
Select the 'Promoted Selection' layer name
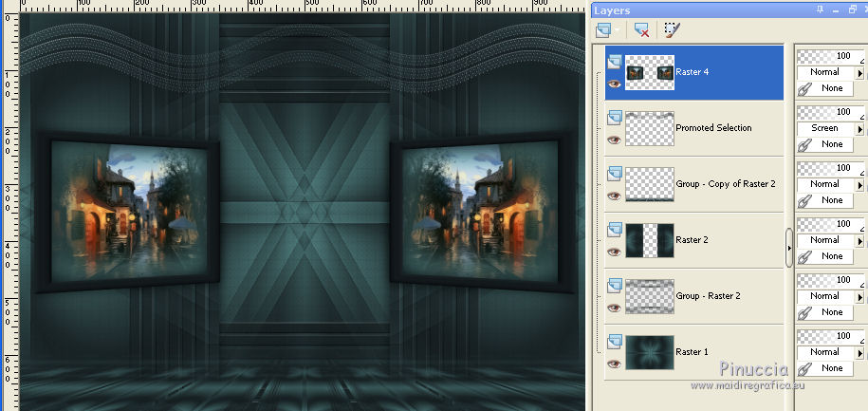tap(713, 128)
